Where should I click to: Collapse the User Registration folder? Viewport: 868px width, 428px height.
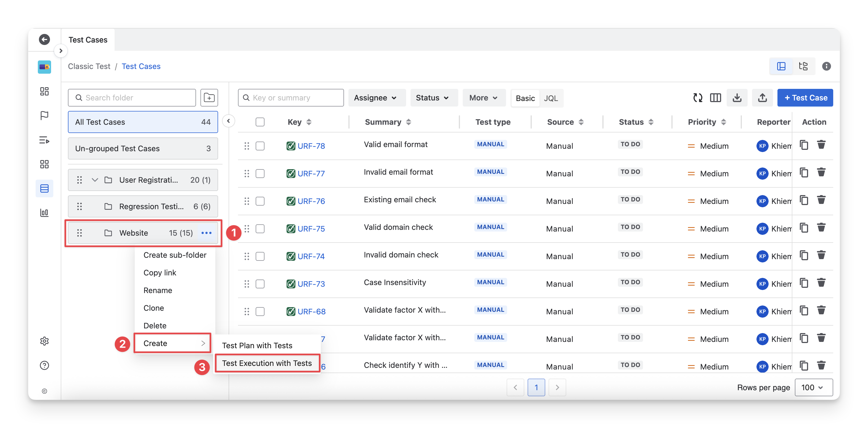95,180
